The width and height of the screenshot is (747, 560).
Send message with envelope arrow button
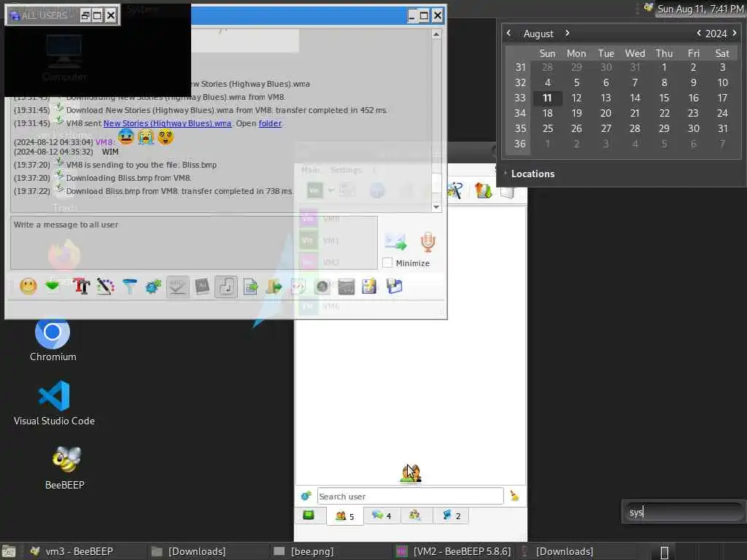click(395, 242)
